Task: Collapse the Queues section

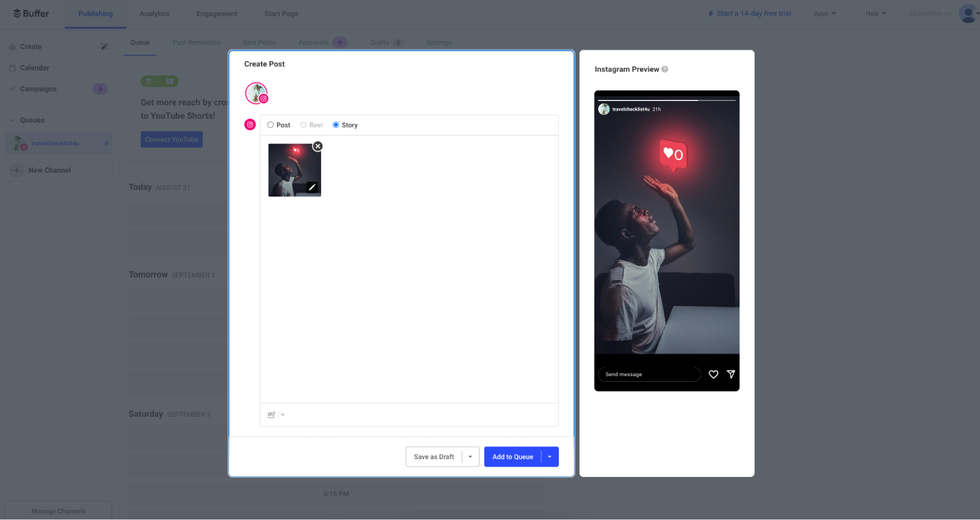Action: 13,120
